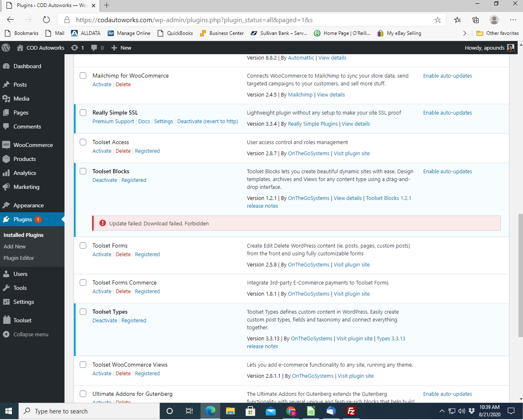Open ALLDATA bookmark

85,33
